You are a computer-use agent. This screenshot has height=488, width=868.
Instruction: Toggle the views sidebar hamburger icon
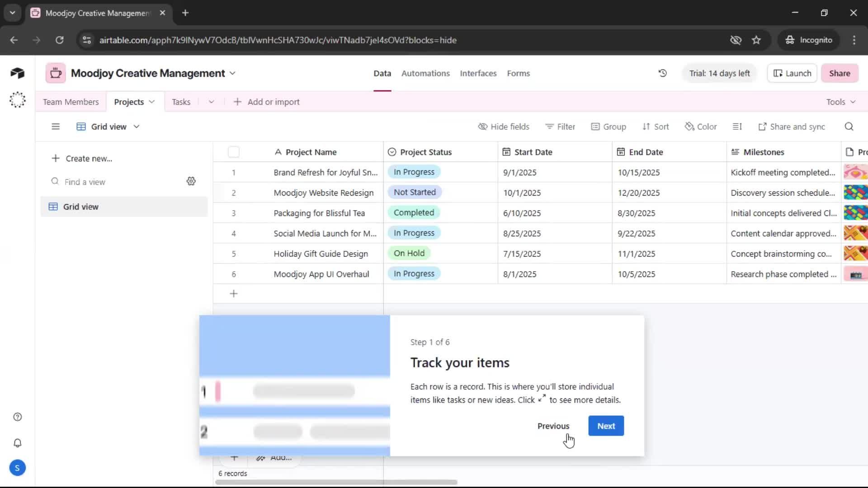[x=56, y=127]
